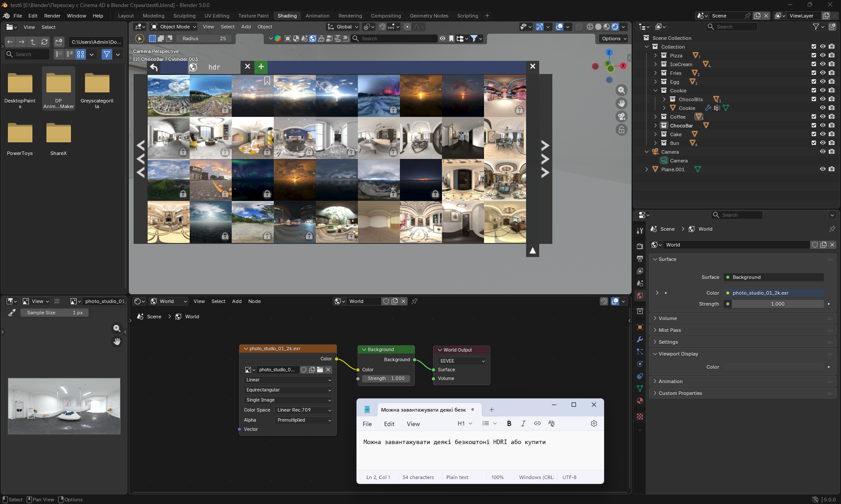Open World properties tab in sidebar
This screenshot has height=504, width=841.
point(640,296)
